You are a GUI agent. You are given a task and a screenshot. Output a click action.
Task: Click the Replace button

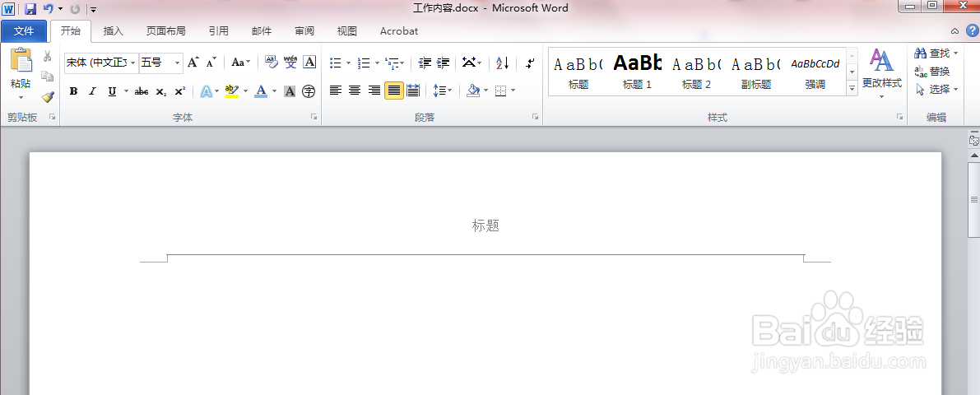(932, 72)
